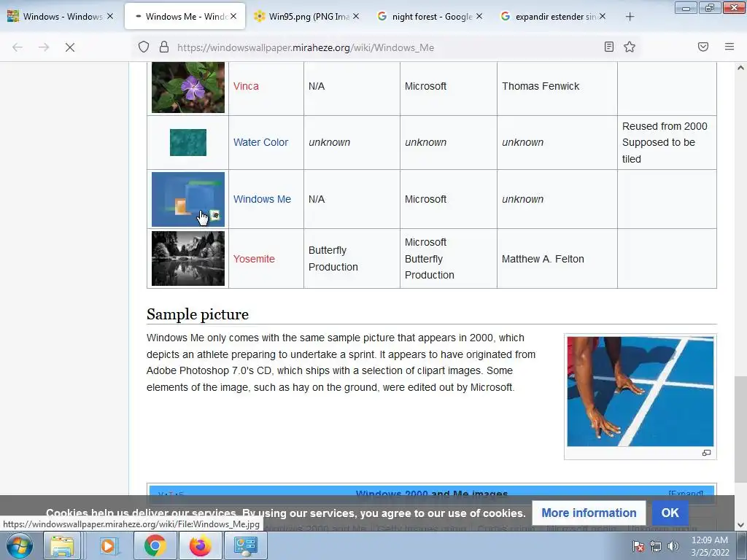The image size is (747, 560).
Task: Close the Windows - Windows Wallpaper tab
Action: (110, 16)
